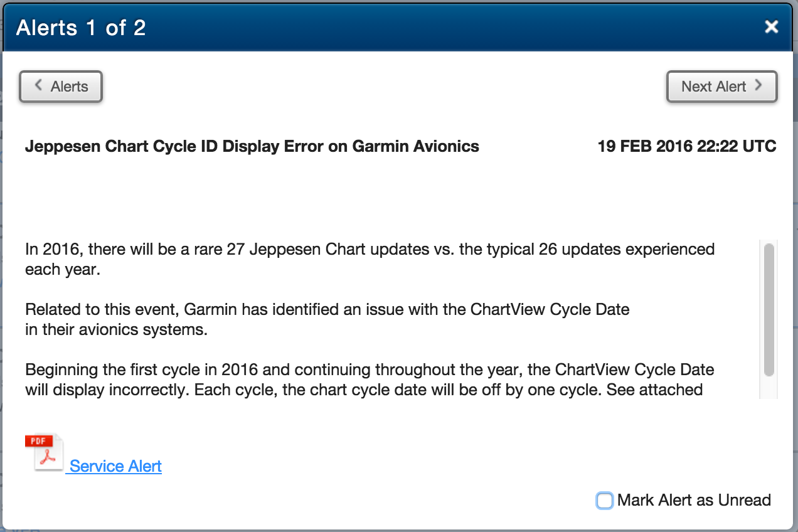This screenshot has width=798, height=532.
Task: Click the 'Alerts 1 of 2' dialog title
Action: pos(81,28)
